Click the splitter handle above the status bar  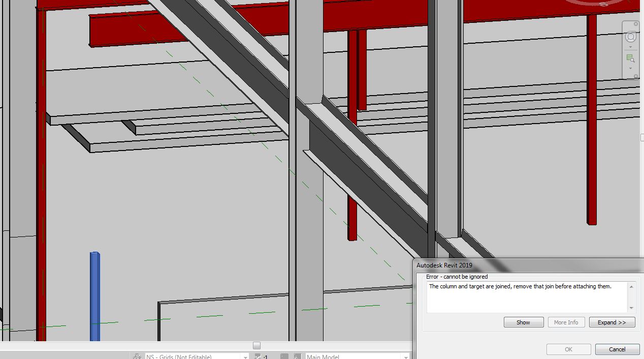pyautogui.click(x=256, y=345)
